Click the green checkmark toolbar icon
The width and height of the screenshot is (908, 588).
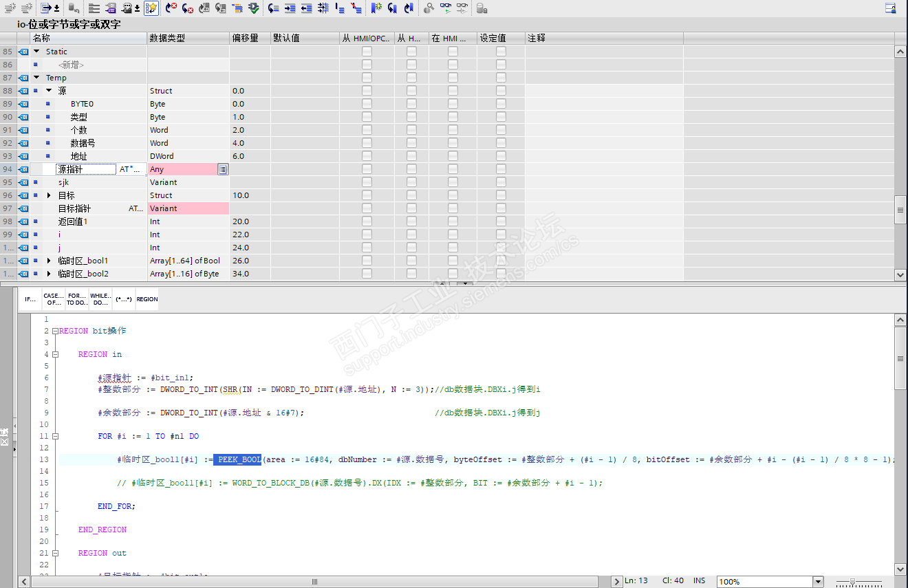[x=254, y=8]
